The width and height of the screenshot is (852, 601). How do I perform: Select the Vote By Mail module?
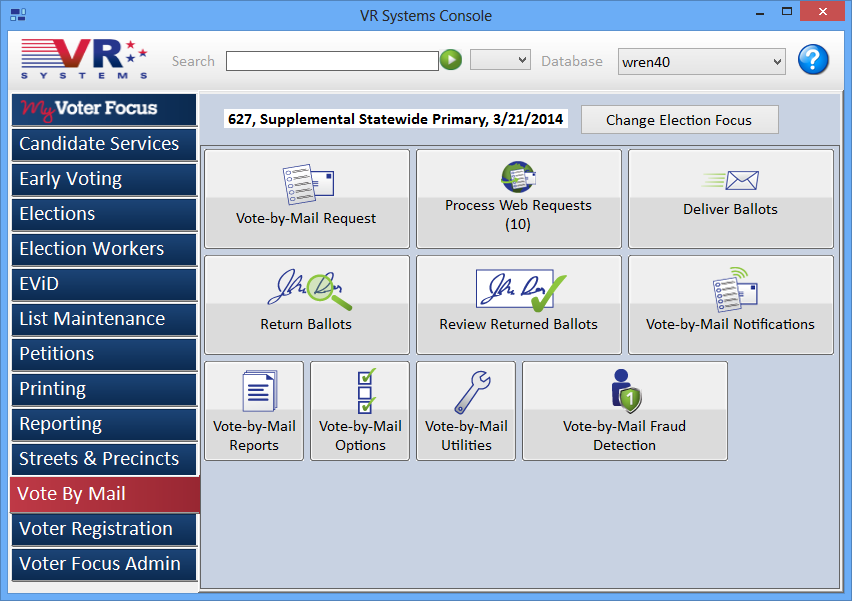coord(105,494)
